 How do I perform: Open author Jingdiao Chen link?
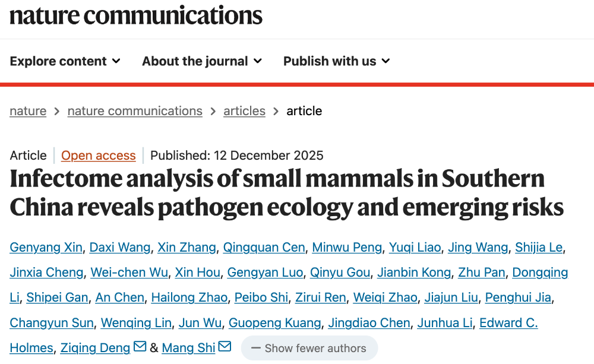pyautogui.click(x=369, y=323)
